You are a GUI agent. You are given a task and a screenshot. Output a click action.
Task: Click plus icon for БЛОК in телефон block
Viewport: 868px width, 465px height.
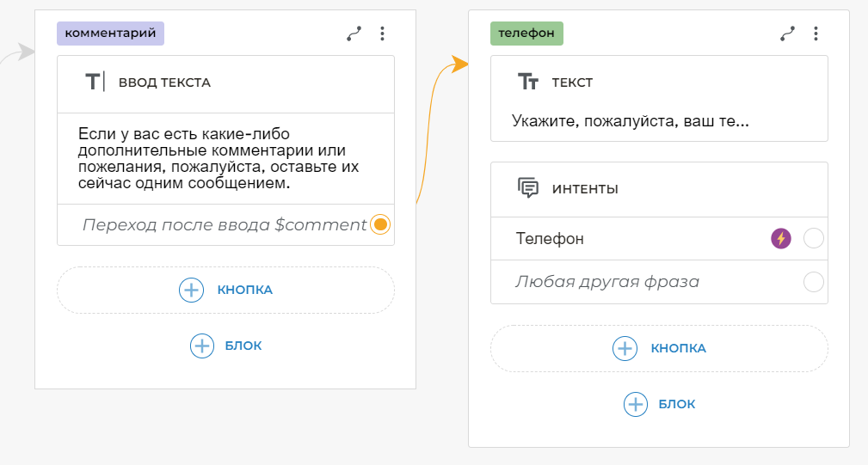pyautogui.click(x=635, y=404)
